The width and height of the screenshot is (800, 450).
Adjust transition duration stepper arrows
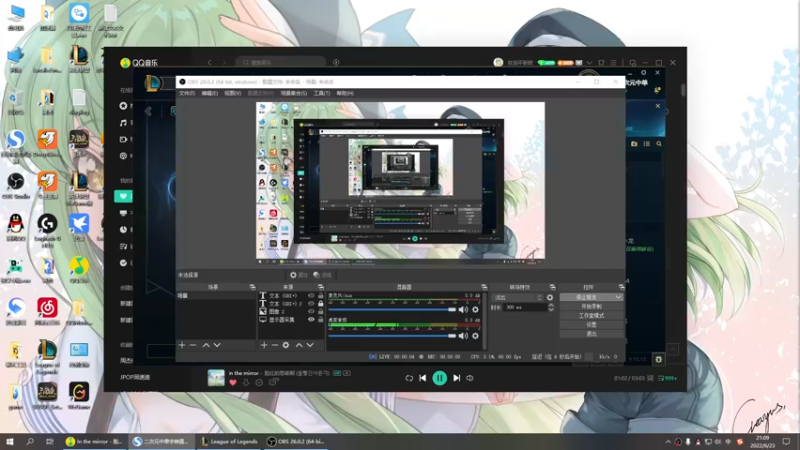[551, 307]
